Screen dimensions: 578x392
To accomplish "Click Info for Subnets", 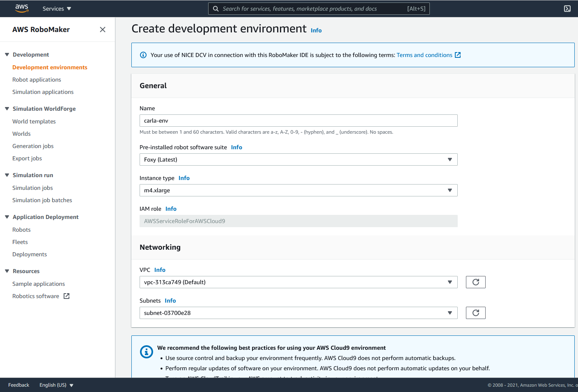I will tap(170, 301).
